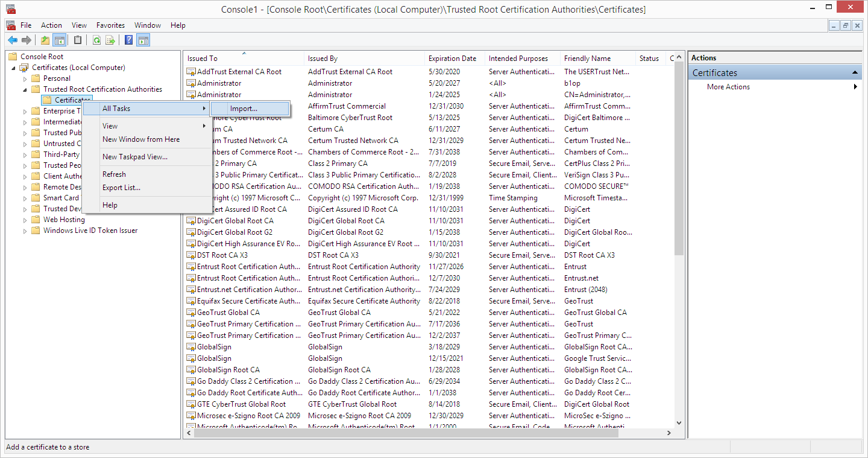Viewport: 868px width, 458px height.
Task: Click the Back arrow in the toolbar
Action: click(12, 40)
